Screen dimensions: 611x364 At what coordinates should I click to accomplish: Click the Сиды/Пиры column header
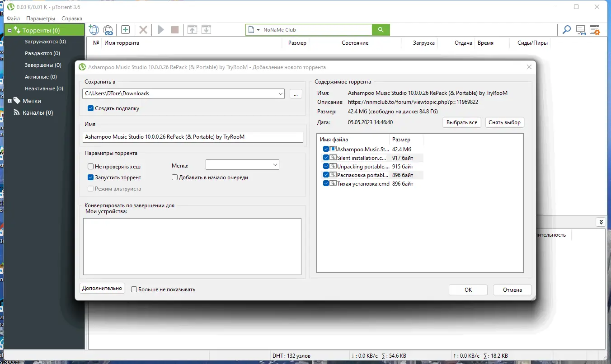[532, 43]
